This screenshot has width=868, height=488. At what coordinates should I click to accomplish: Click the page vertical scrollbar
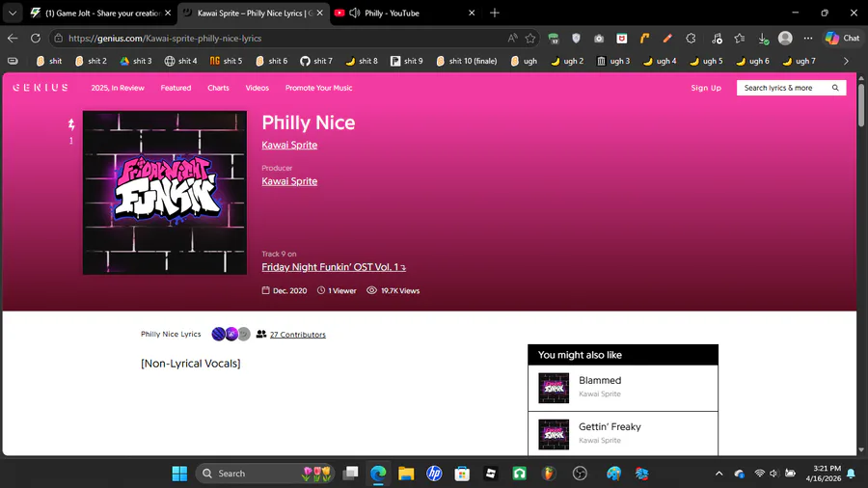pos(861,105)
